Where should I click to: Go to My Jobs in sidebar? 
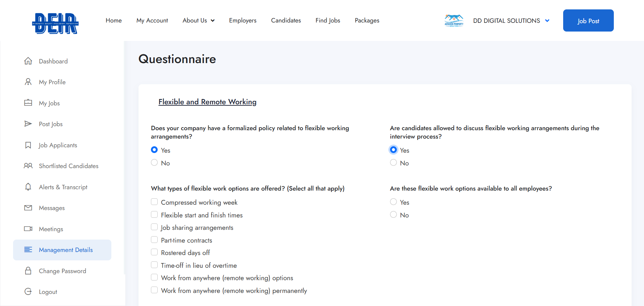pos(49,103)
